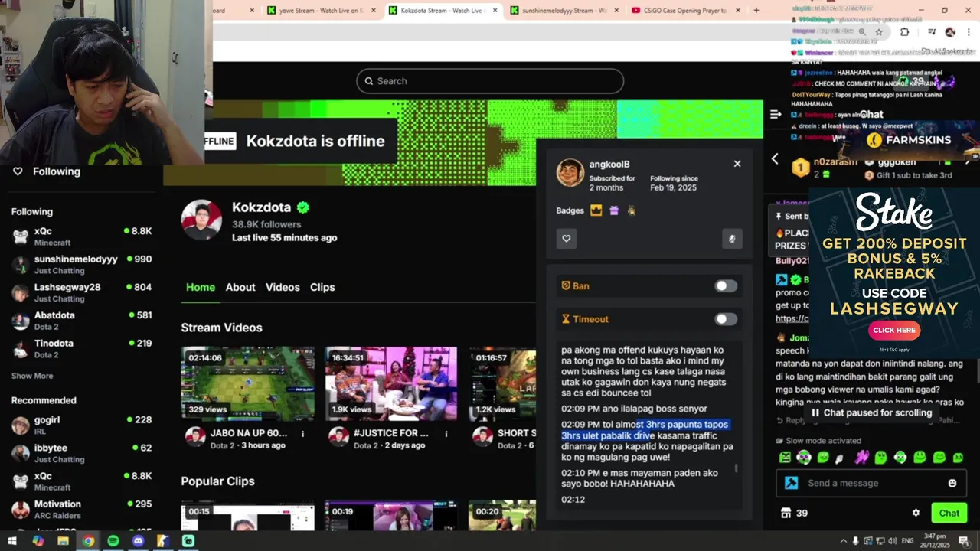Open File Explorer from the taskbar
Image resolution: width=980 pixels, height=551 pixels.
tap(63, 541)
